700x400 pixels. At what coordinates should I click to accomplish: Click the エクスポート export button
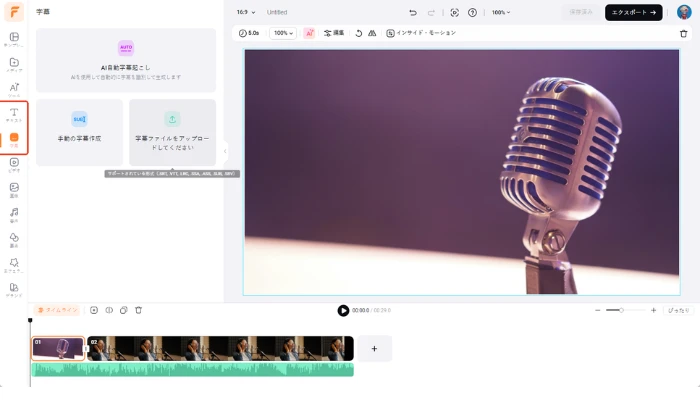pyautogui.click(x=633, y=12)
